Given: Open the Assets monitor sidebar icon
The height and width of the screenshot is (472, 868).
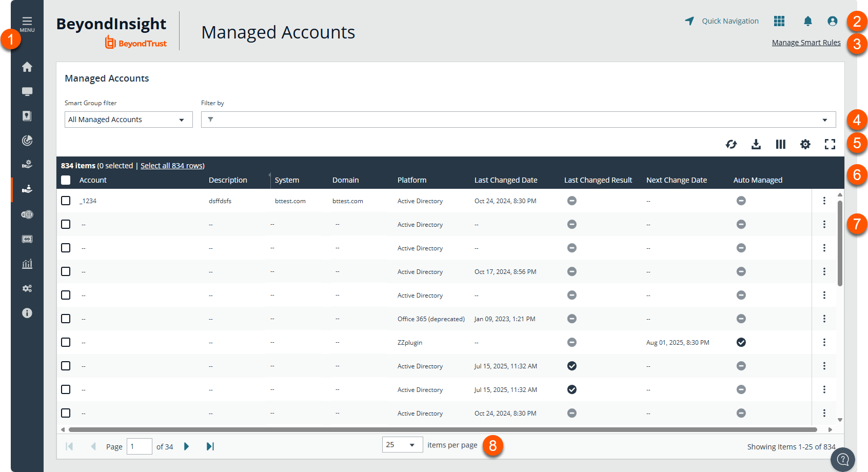Looking at the screenshot, I should click(x=27, y=91).
